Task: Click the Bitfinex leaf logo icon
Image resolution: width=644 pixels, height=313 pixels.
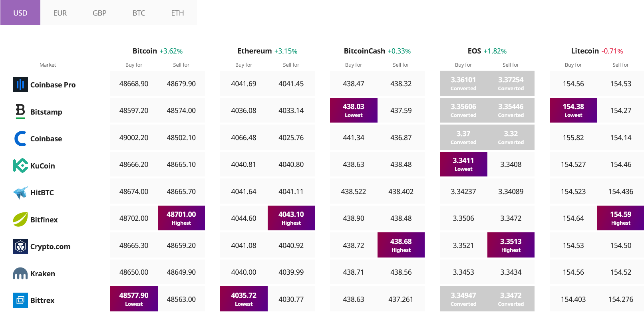Action: coord(20,219)
